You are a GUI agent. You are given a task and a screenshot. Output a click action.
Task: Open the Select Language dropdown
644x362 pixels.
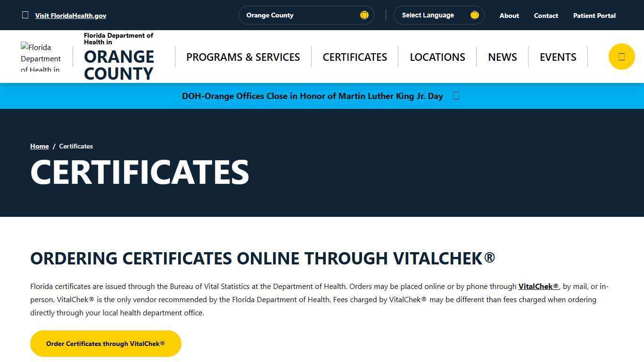click(438, 15)
